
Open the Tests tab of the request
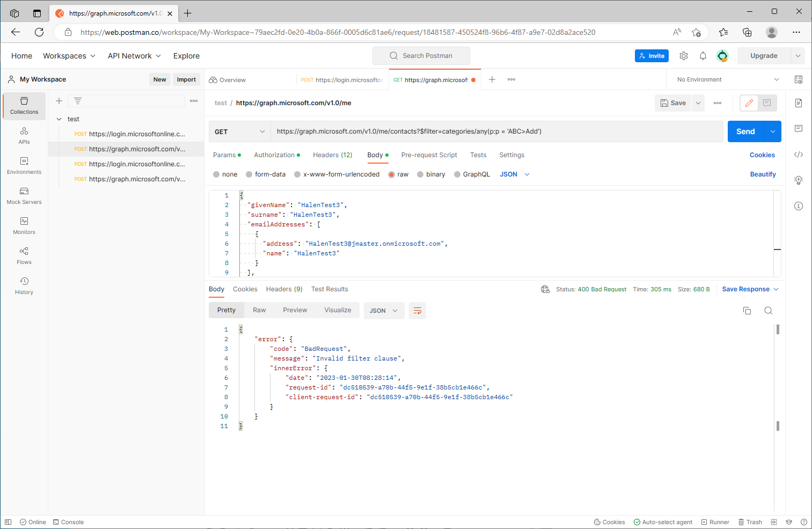(x=478, y=155)
